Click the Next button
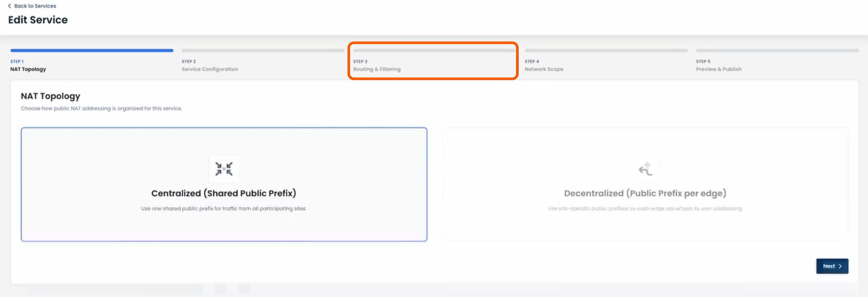 (832, 266)
